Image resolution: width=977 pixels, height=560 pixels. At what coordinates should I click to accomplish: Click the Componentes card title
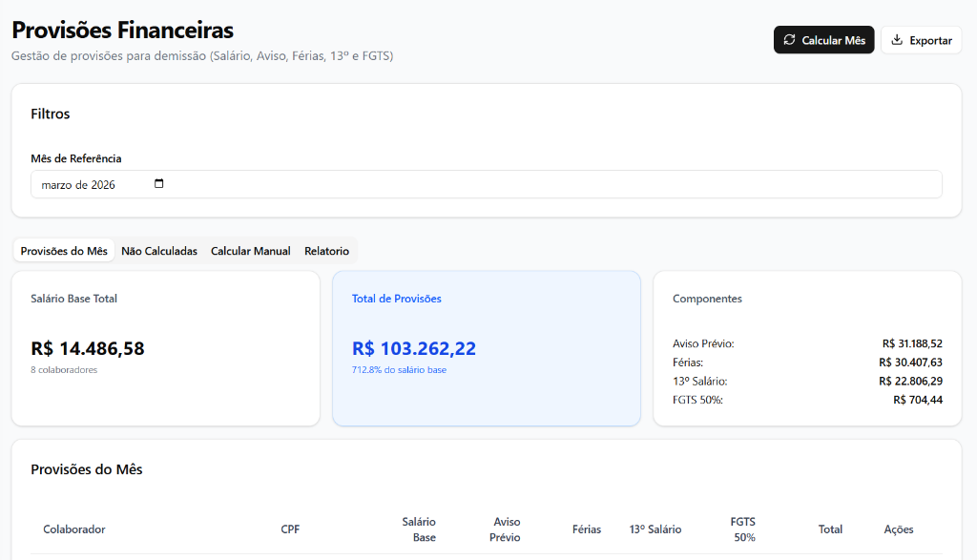707,299
